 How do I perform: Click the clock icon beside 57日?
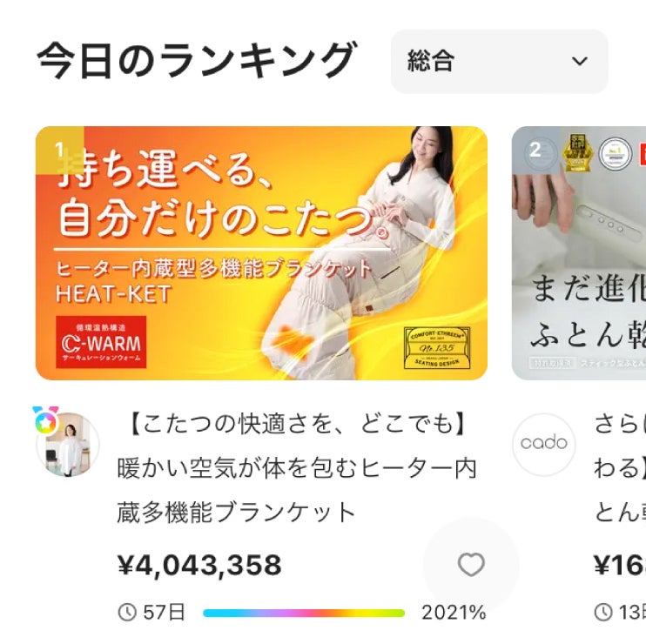point(127,613)
